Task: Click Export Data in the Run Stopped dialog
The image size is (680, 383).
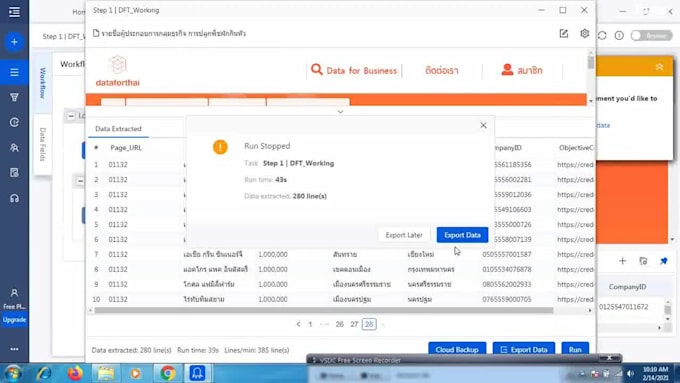Action: point(462,235)
